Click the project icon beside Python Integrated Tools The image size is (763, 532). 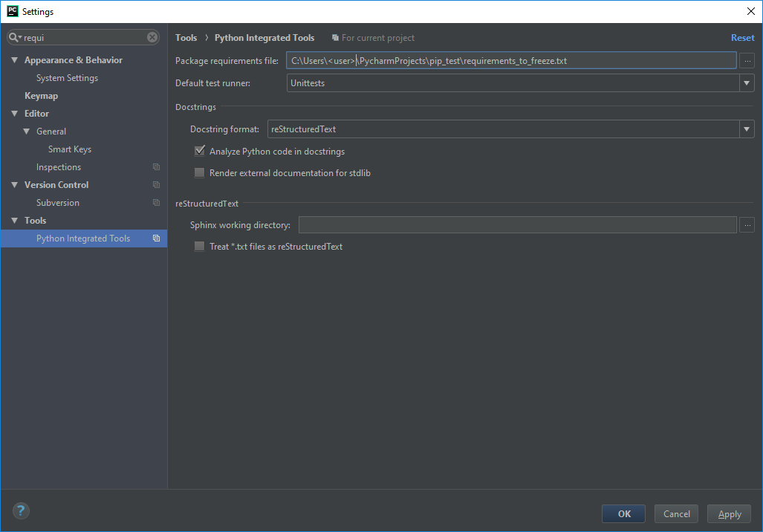[155, 238]
